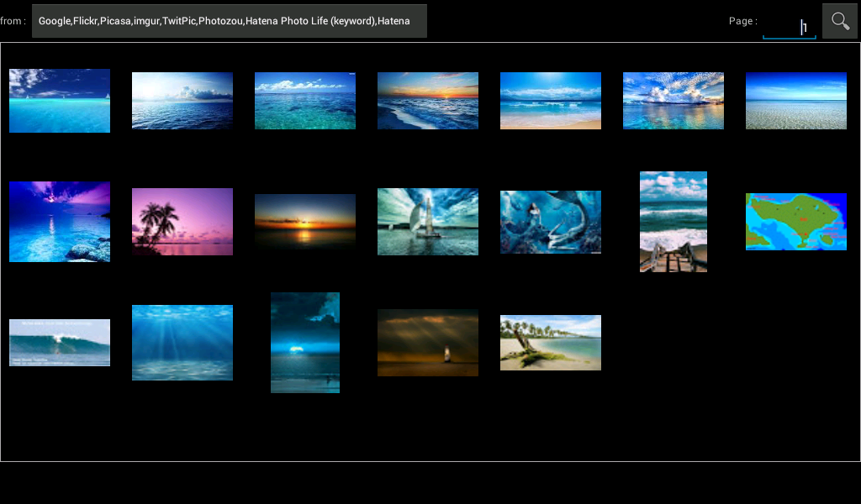Focus the Page number input field

click(789, 26)
